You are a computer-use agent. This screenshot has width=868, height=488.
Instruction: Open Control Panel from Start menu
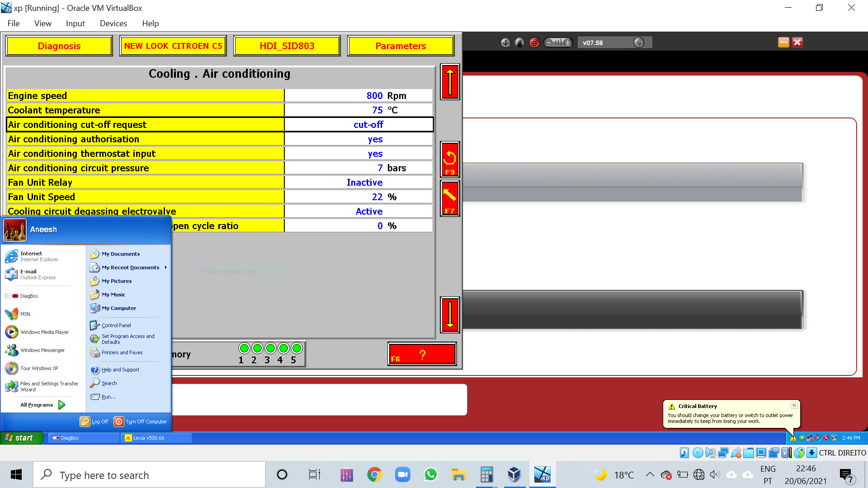coord(128,325)
